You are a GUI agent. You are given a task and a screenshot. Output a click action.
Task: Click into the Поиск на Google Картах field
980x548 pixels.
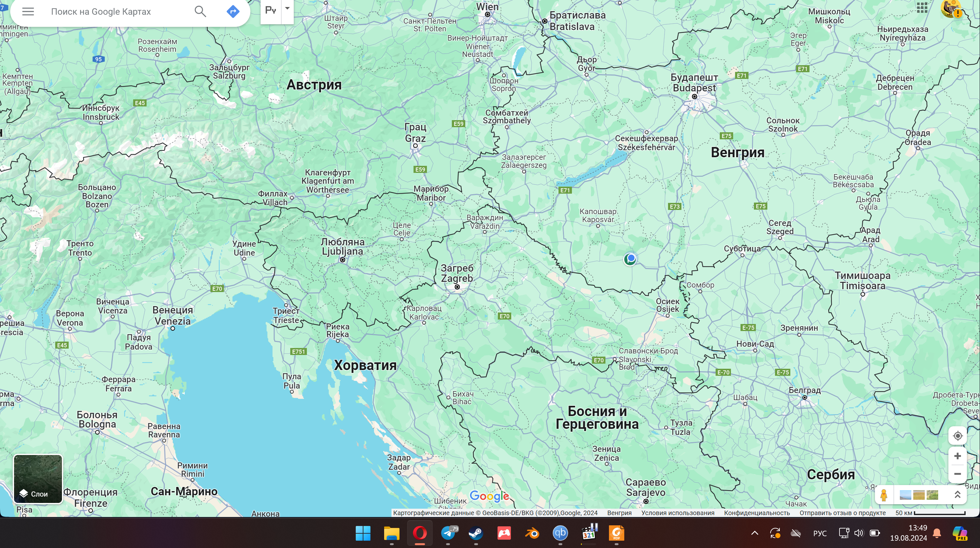tap(114, 12)
